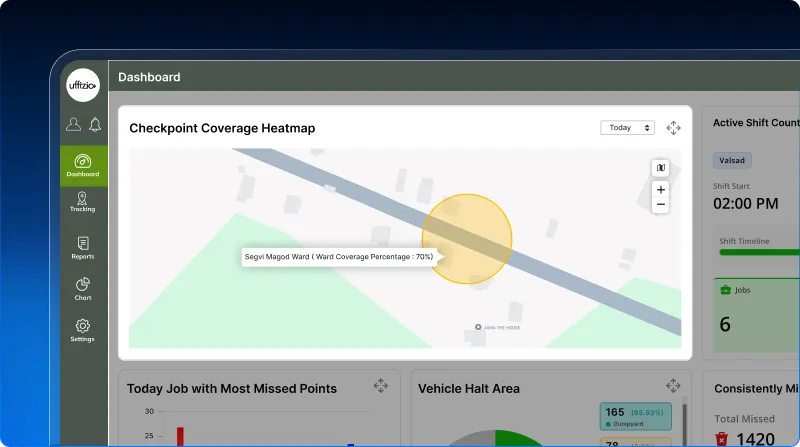Click the 165 Dumpyard legend card
The width and height of the screenshot is (800, 447).
635,416
